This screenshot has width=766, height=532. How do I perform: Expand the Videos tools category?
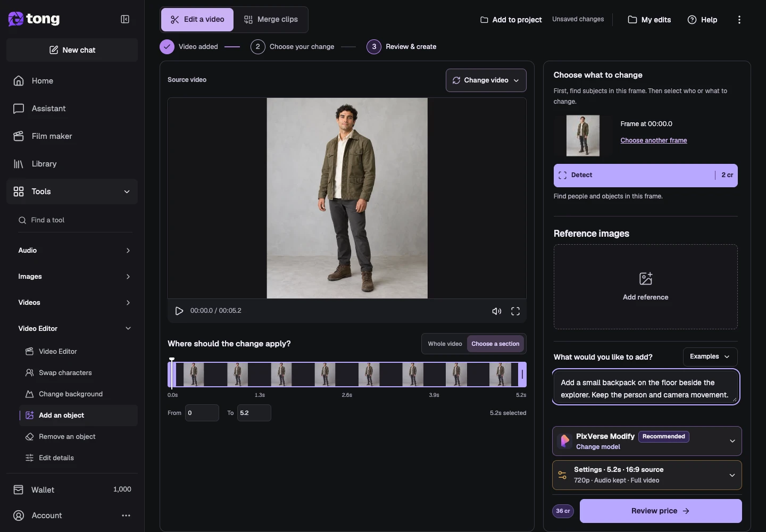click(74, 303)
